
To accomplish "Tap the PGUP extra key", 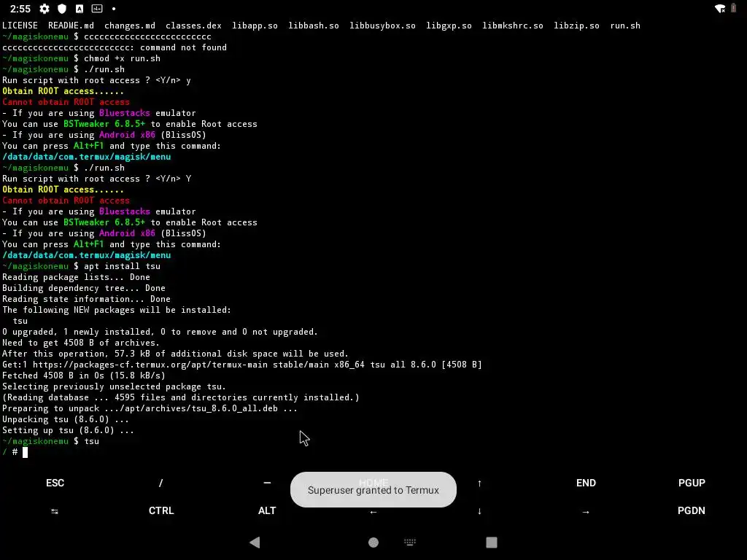I will pyautogui.click(x=692, y=483).
